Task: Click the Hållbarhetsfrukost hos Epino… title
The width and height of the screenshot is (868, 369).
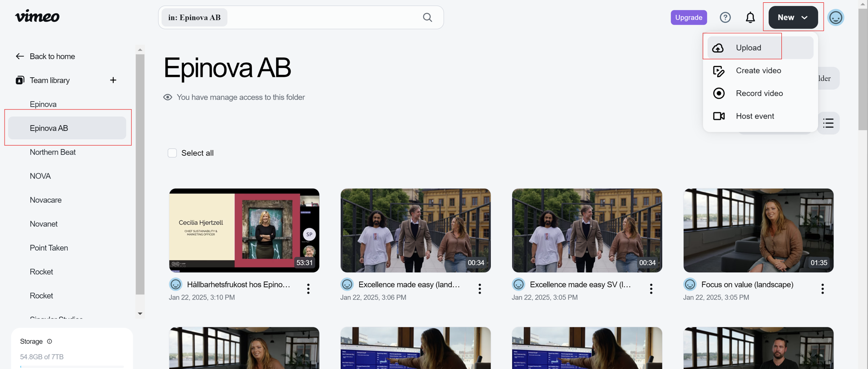Action: pyautogui.click(x=238, y=284)
